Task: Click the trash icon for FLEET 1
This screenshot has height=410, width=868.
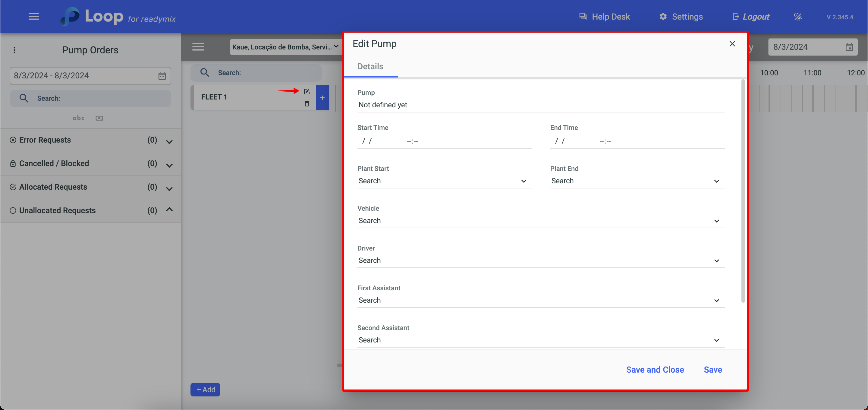Action: coord(307,104)
